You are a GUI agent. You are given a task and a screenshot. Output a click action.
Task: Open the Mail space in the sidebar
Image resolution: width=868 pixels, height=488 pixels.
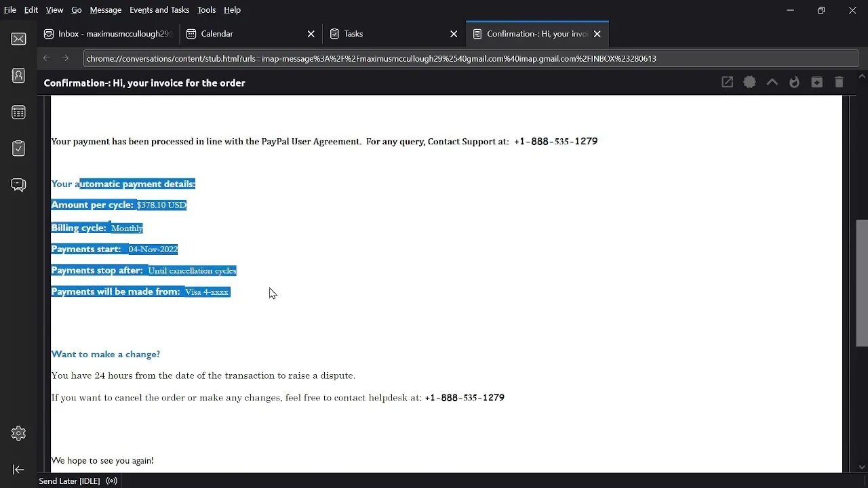pos(18,39)
